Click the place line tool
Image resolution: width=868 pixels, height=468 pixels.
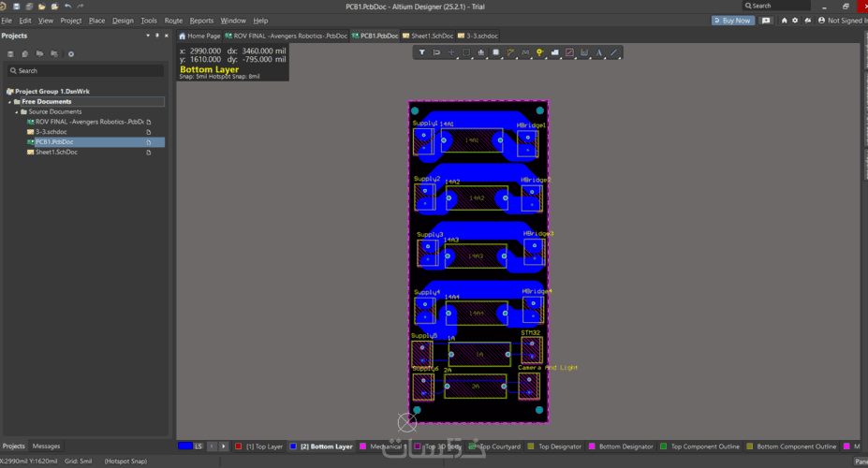tap(614, 52)
